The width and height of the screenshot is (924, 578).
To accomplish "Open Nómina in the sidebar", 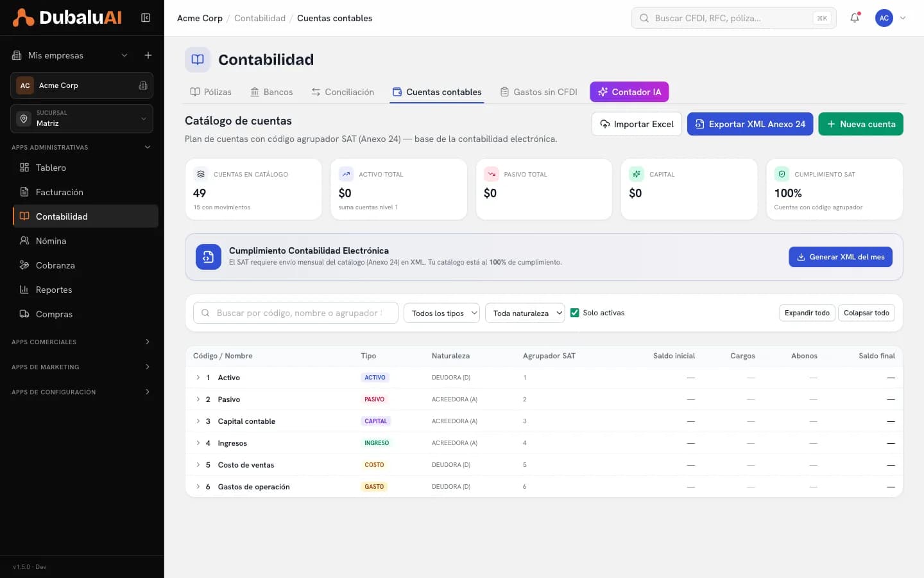I will (85, 241).
